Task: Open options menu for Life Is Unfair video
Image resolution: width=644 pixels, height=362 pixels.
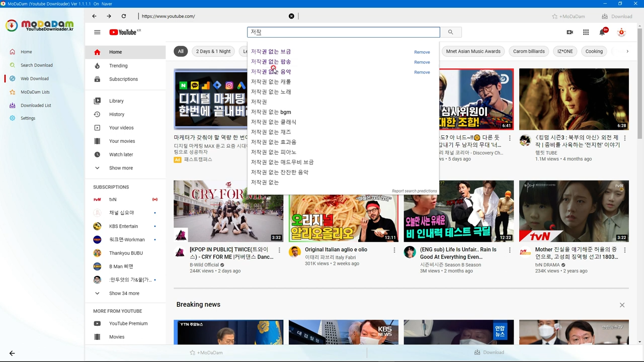Action: coord(510,250)
